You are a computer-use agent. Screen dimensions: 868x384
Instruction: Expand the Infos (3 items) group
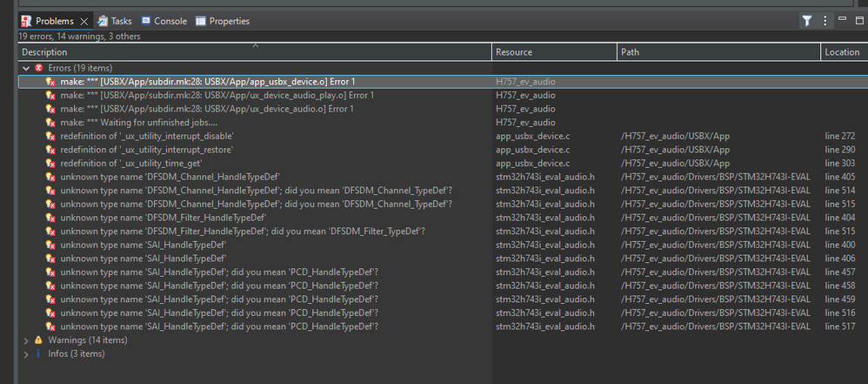[25, 354]
